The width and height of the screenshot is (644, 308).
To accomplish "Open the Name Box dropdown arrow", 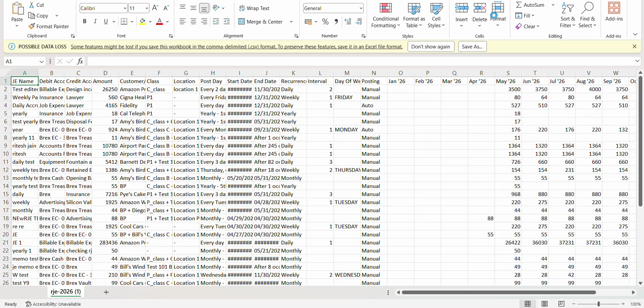I will (x=41, y=61).
